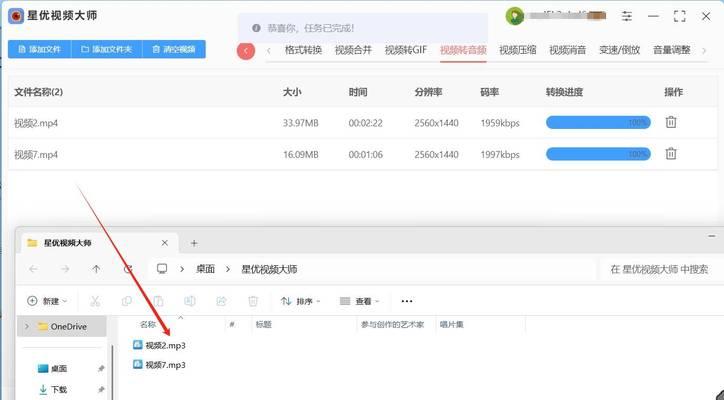Open the 新建 dropdown
Viewport: 724px width, 400px height.
[48, 301]
